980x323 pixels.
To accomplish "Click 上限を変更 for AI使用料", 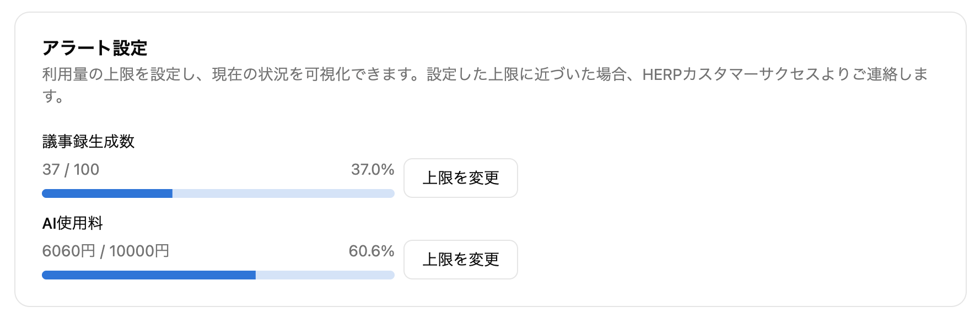I will click(460, 260).
